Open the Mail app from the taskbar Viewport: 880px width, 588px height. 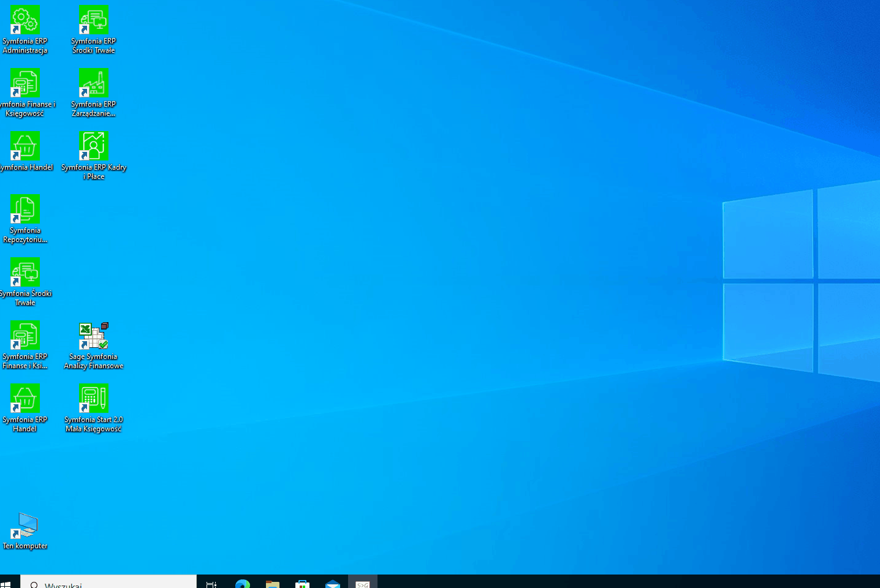click(333, 583)
